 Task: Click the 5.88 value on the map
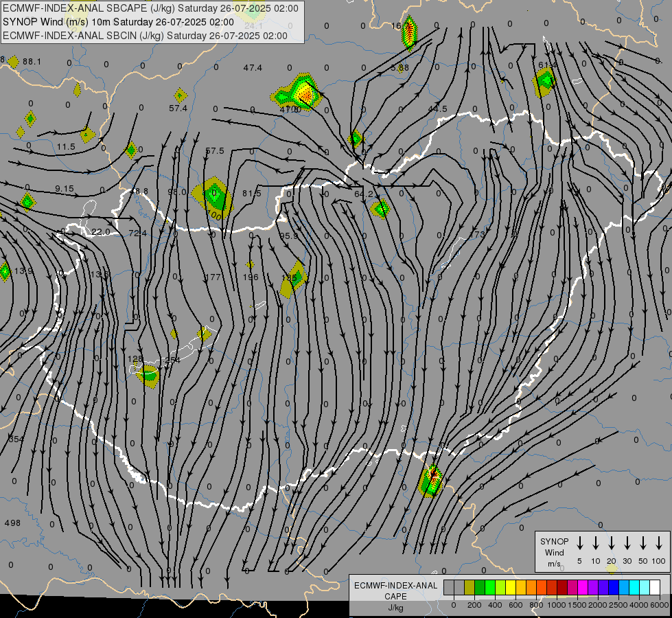pos(400,68)
